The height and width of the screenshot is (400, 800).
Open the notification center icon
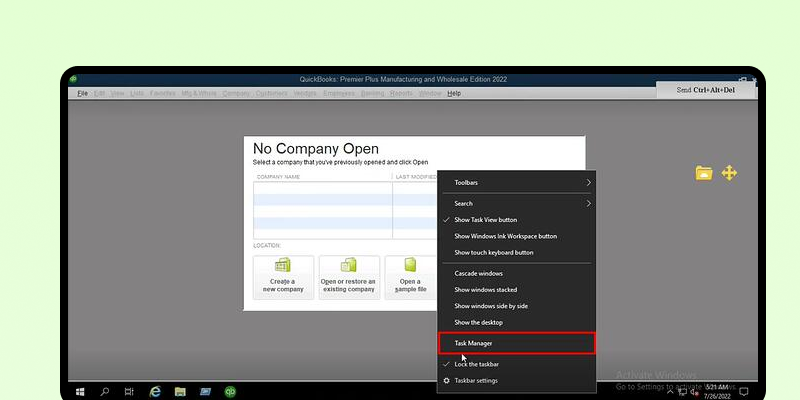click(x=744, y=392)
